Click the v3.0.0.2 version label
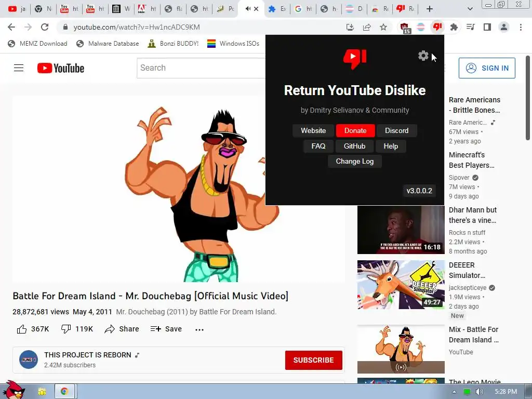The height and width of the screenshot is (399, 532). pos(419,191)
